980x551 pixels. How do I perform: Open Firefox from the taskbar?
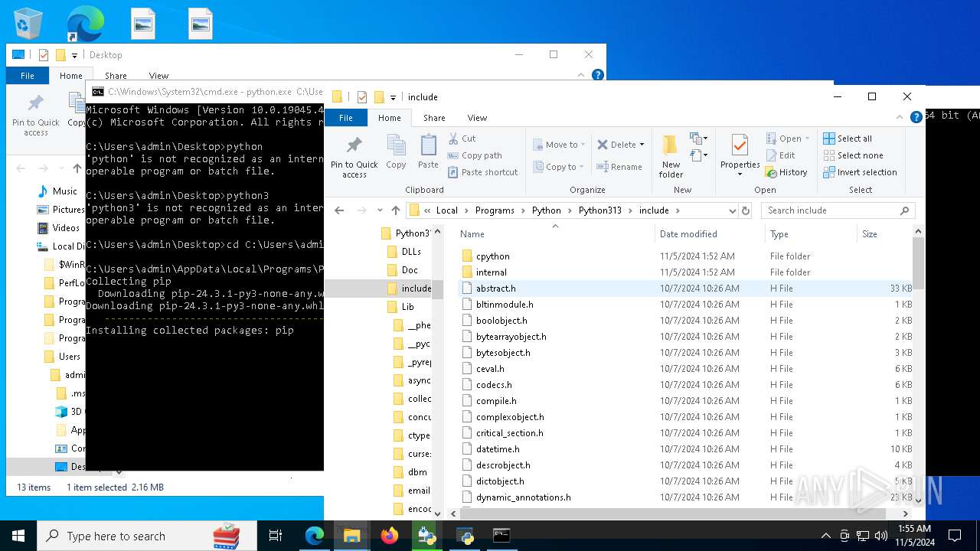390,536
